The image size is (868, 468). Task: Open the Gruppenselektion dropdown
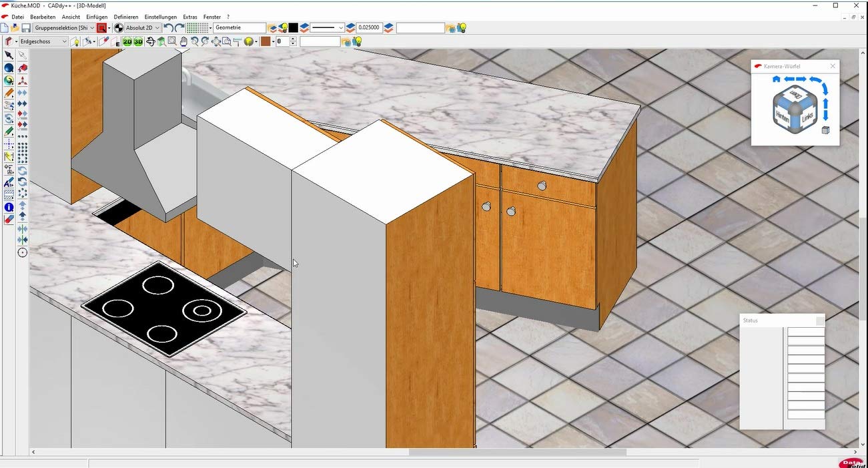tap(65, 28)
